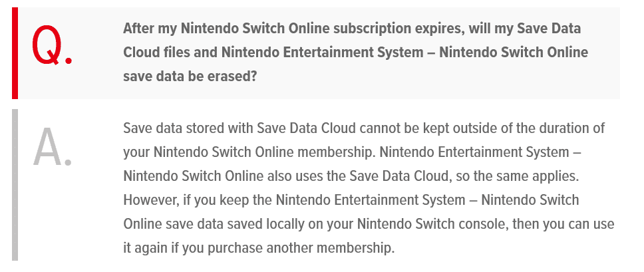Click the red Q. question marker
644x272 pixels.
[x=53, y=48]
